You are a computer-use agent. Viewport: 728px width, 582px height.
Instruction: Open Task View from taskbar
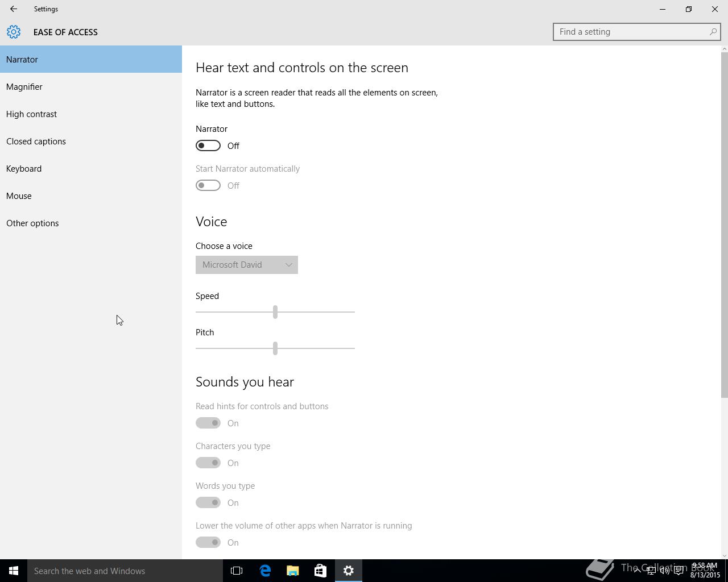coord(237,571)
